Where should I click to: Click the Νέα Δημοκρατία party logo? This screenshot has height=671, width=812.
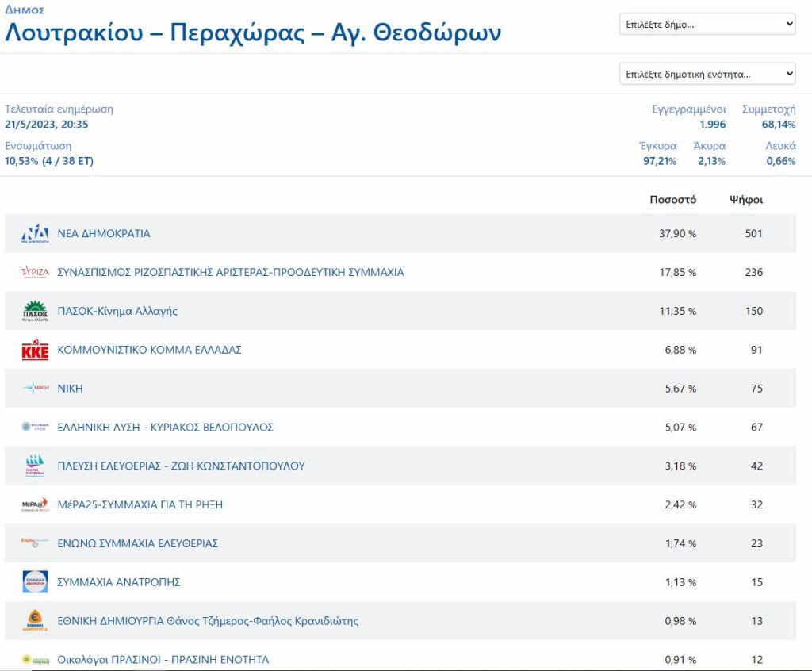coord(35,234)
